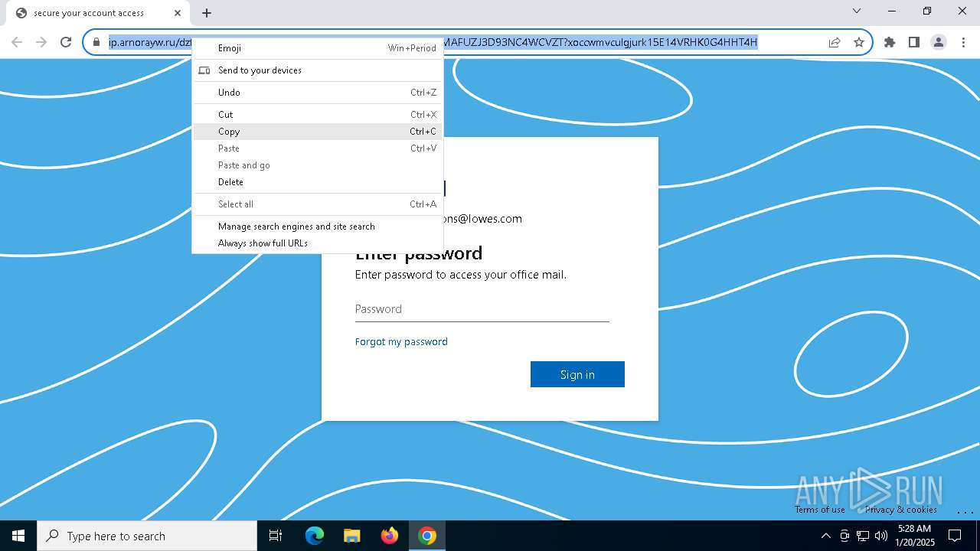Open the 'Privacy & cookies' link
The image size is (980, 551).
(x=901, y=510)
